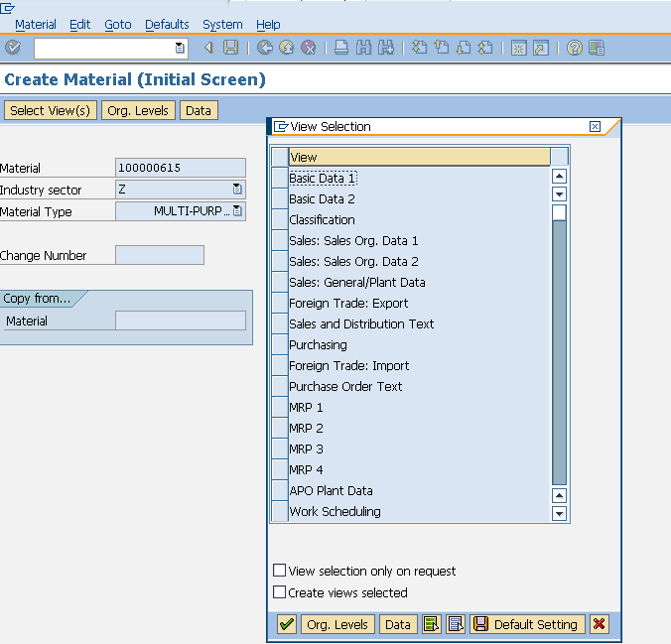Click the Default Setting button
Screen dimensions: 671x644
coord(528,624)
